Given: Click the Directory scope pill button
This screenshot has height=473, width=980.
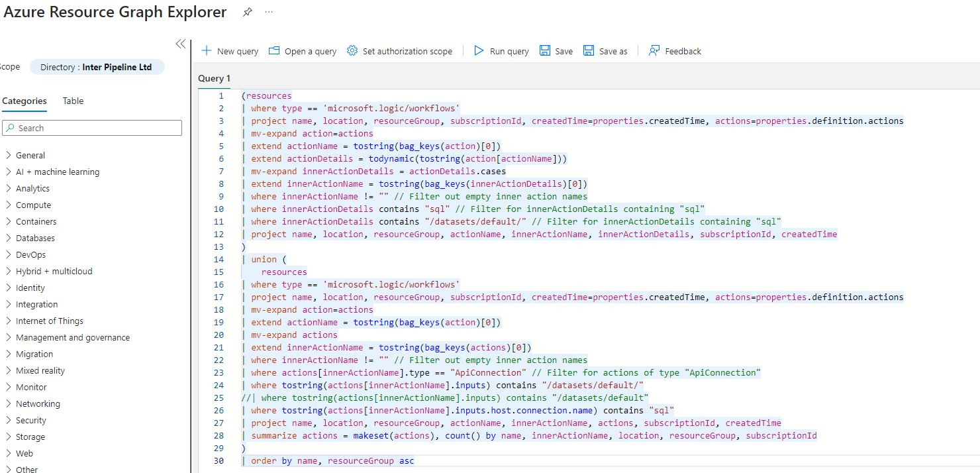Looking at the screenshot, I should pos(97,67).
